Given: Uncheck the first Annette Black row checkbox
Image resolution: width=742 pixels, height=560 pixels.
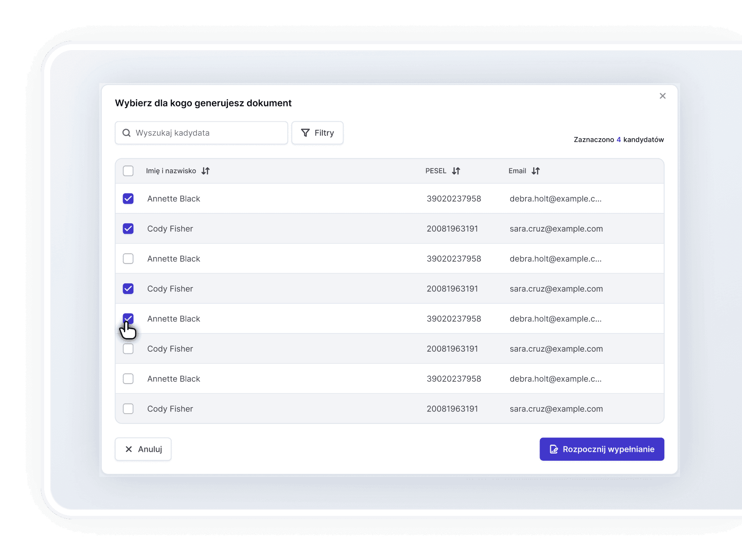Looking at the screenshot, I should pos(128,199).
